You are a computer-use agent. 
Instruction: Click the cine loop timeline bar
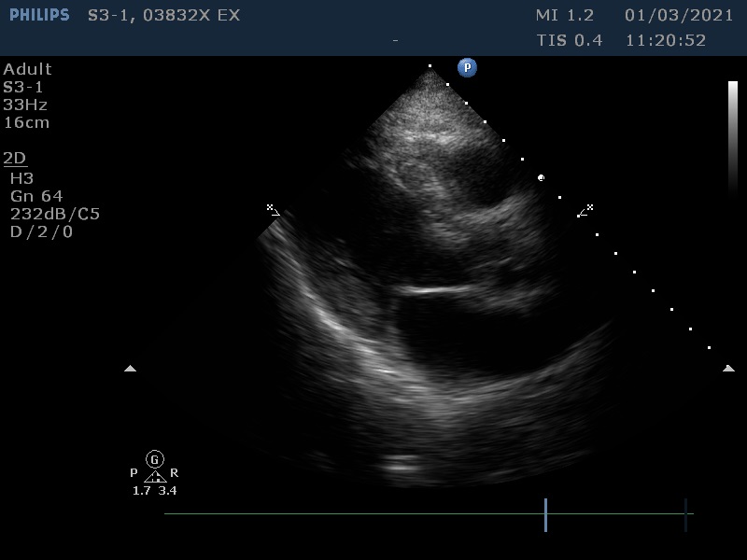[x=355, y=514]
